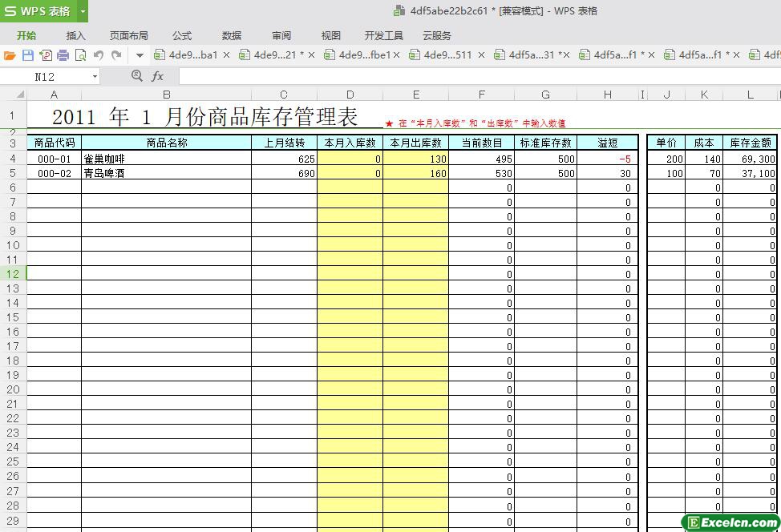Open the 数据 ribbon tab
The image size is (781, 532).
point(232,36)
